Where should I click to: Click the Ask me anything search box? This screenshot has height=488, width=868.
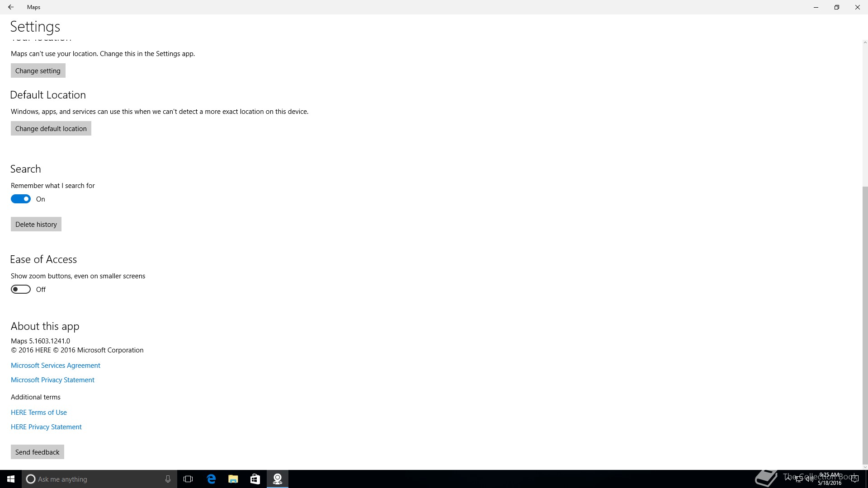point(99,479)
